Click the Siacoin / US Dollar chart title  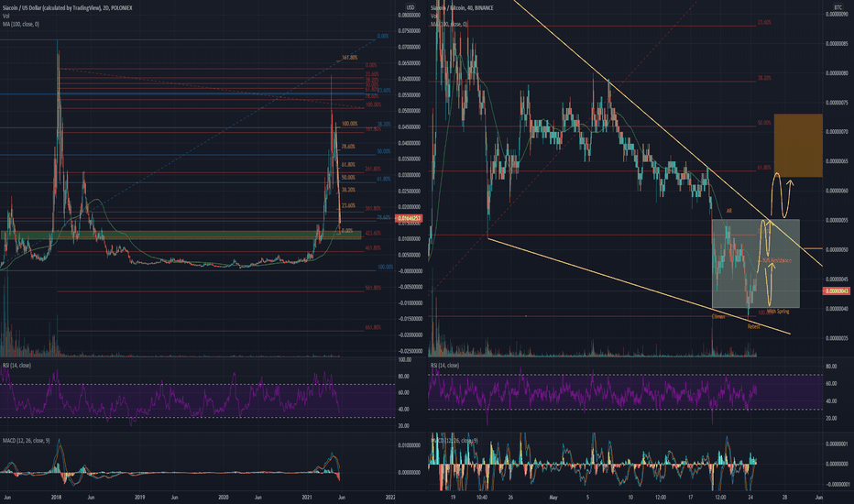(68, 7)
